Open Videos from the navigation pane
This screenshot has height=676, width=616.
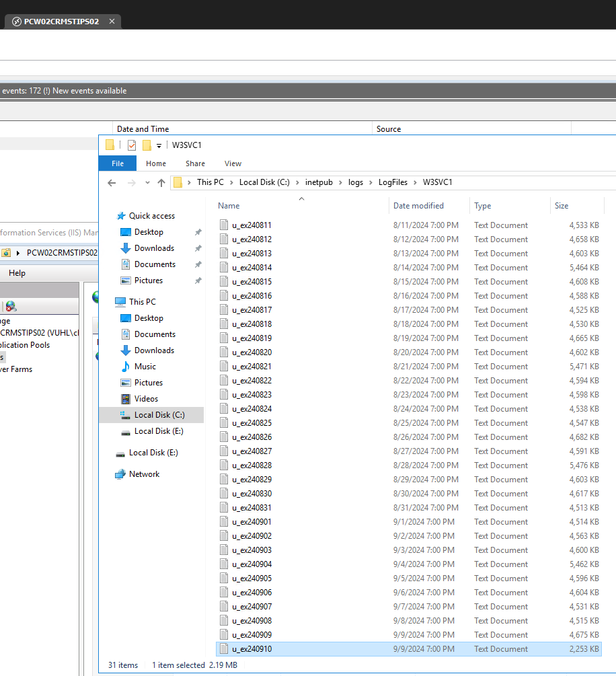[x=145, y=398]
